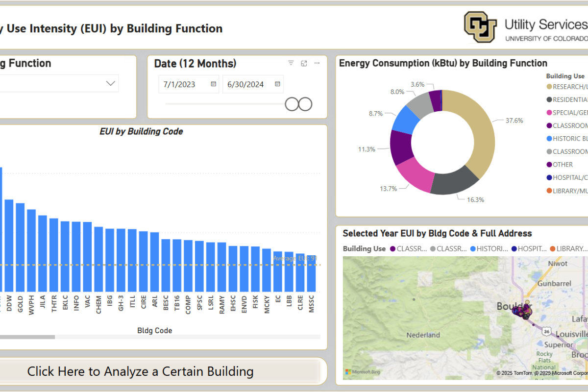Select RESIDENTIAL legend entry
This screenshot has width=588, height=392.
click(x=567, y=99)
